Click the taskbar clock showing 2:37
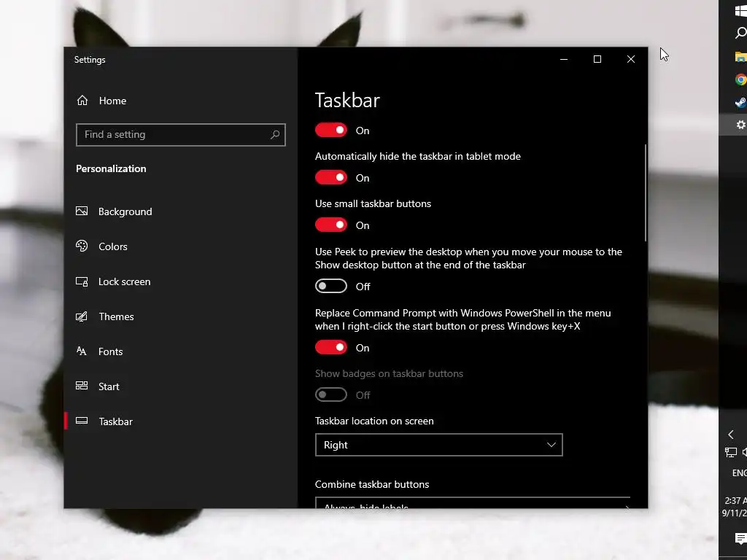The height and width of the screenshot is (560, 747). [735, 507]
